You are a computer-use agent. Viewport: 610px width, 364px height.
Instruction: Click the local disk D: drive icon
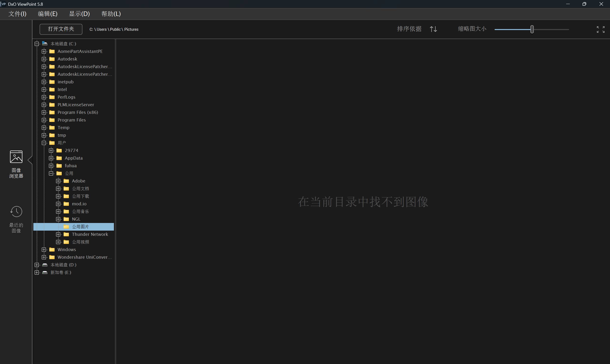click(45, 265)
